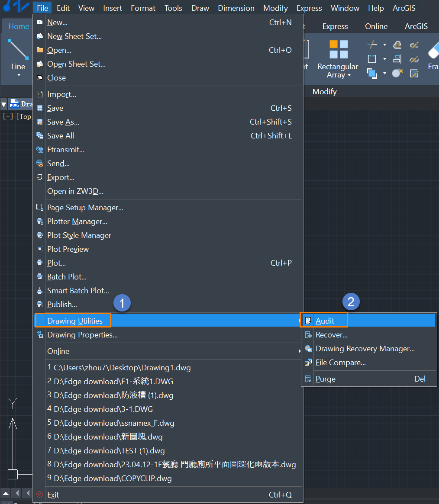Image resolution: width=439 pixels, height=504 pixels.
Task: Open the Dimension menu
Action: tap(236, 8)
